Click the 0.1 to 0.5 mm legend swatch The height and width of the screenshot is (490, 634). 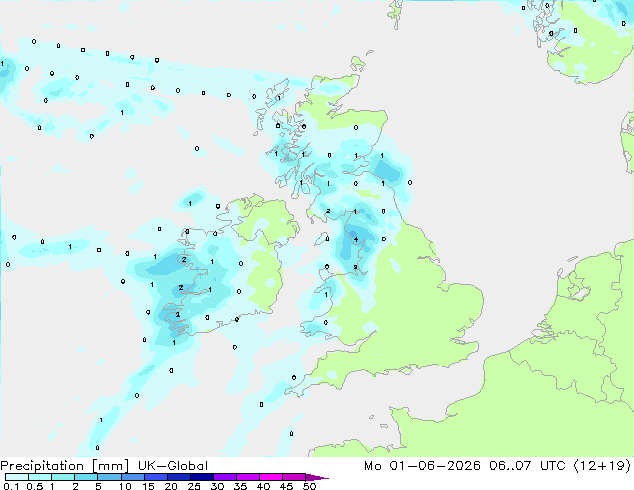tap(17, 477)
